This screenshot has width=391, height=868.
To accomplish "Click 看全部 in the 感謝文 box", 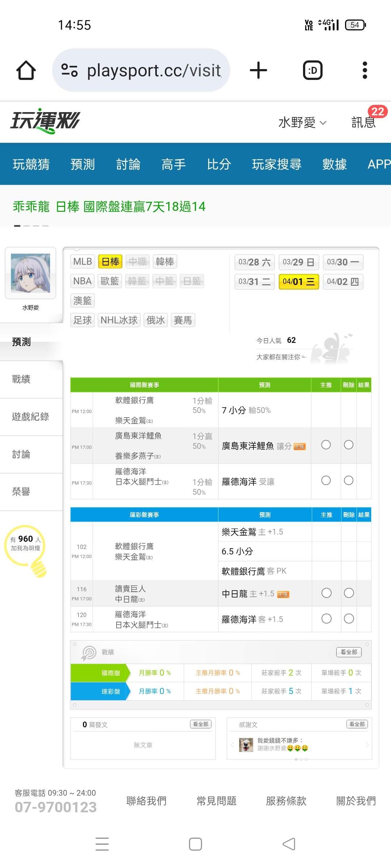I will coord(357,724).
